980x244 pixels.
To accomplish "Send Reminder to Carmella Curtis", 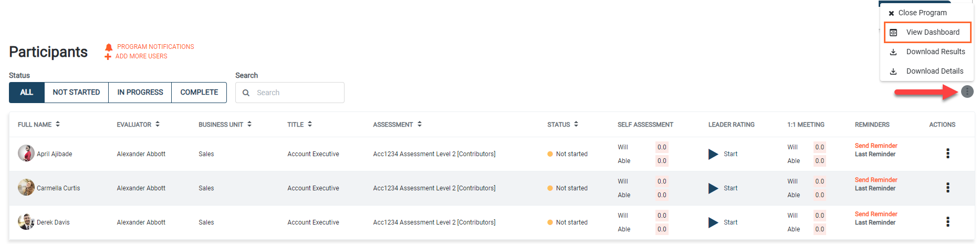I will [876, 180].
